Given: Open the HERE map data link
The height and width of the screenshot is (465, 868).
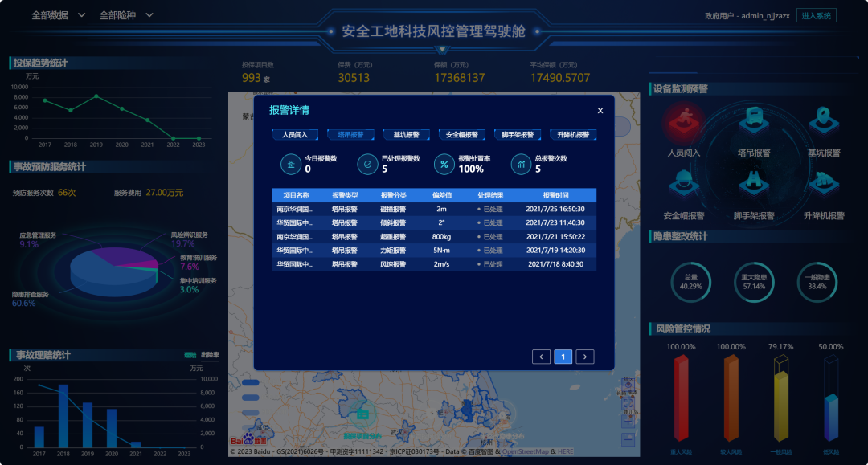Looking at the screenshot, I should tap(565, 451).
